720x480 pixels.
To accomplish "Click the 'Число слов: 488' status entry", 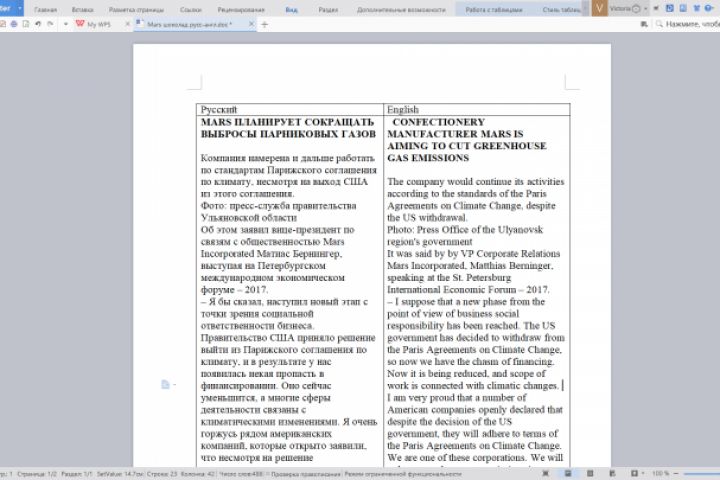I will [x=242, y=474].
